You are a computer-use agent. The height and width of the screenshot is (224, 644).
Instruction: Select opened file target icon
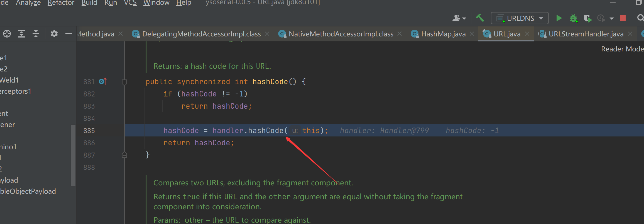tap(7, 34)
